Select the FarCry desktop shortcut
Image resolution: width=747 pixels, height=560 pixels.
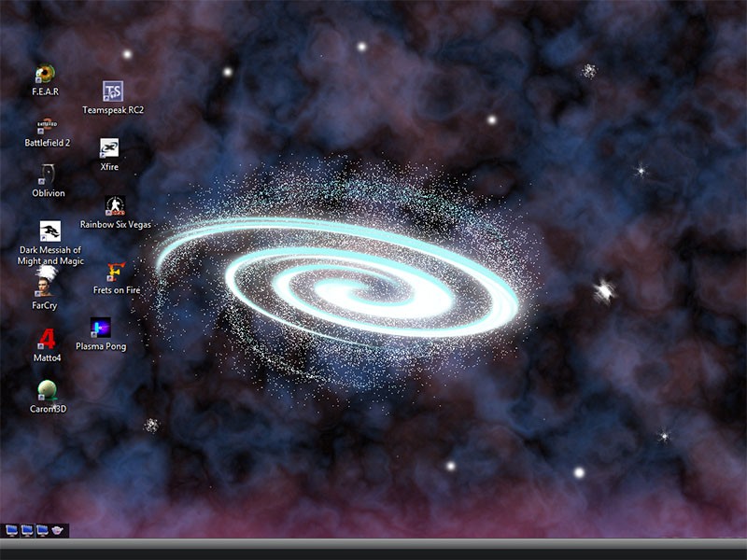click(44, 287)
